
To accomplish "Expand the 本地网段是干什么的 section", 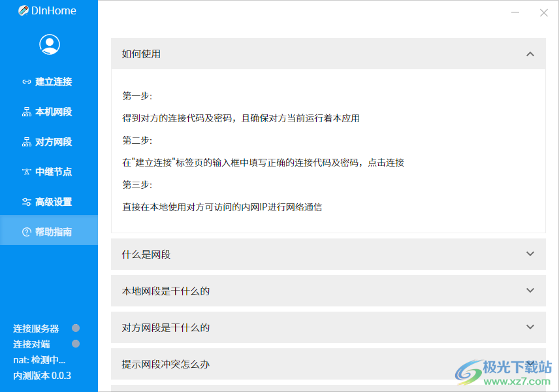I will (530, 291).
